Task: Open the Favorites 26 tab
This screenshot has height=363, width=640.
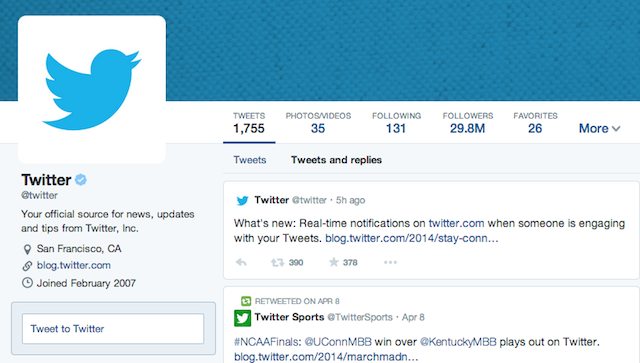Action: [535, 123]
